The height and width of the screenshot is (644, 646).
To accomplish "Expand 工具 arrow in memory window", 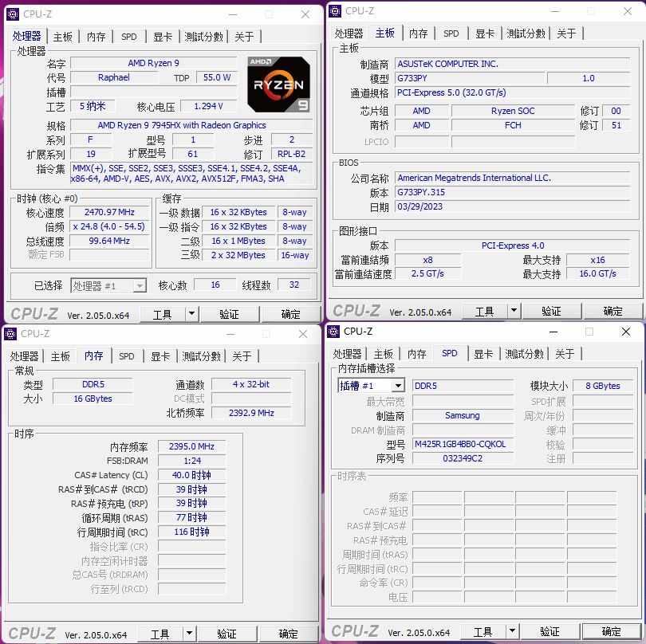I will pos(189,634).
